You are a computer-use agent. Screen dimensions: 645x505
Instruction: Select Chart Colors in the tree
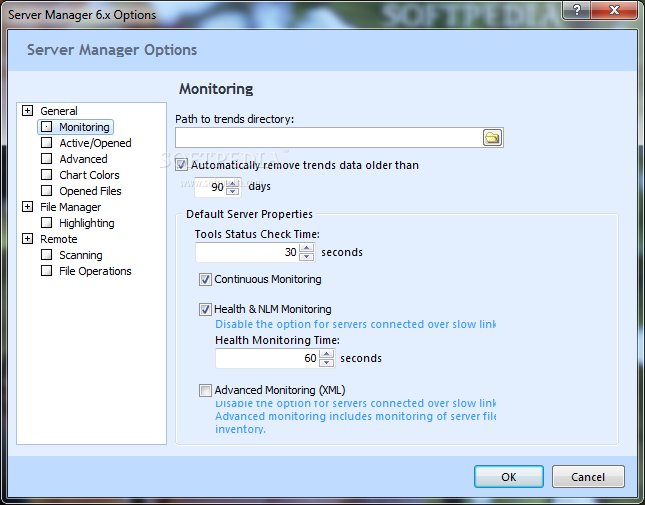89,175
